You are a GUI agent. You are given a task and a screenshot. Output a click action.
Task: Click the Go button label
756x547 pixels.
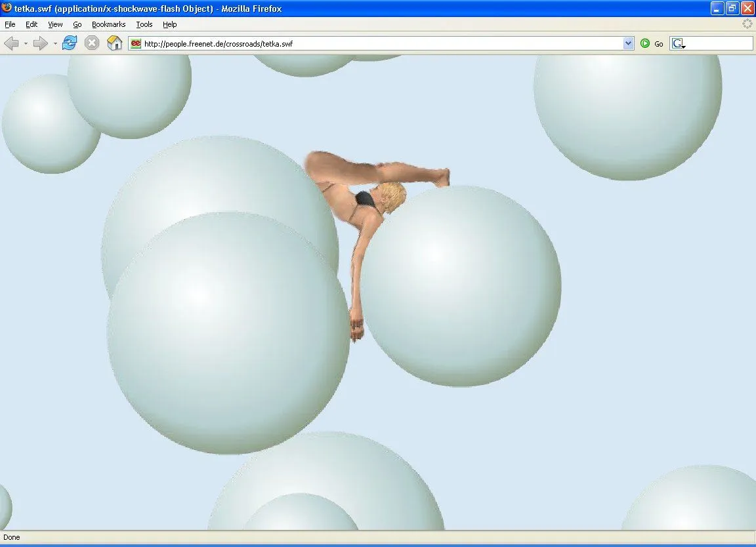[658, 43]
